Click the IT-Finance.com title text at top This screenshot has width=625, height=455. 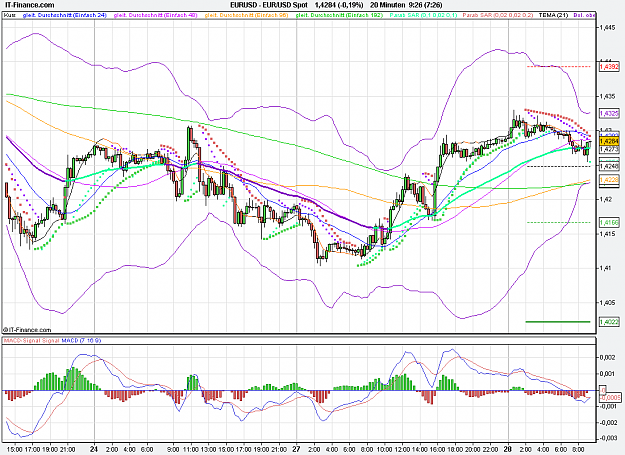(29, 5)
